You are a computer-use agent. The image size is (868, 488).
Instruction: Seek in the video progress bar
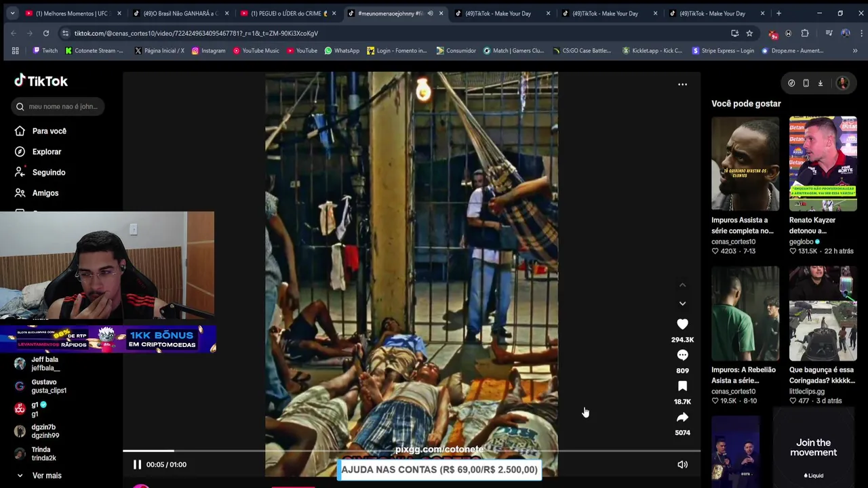point(411,451)
